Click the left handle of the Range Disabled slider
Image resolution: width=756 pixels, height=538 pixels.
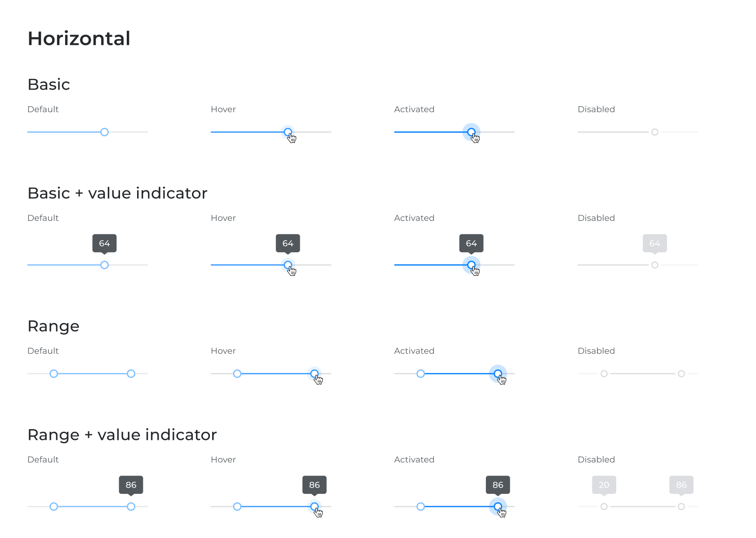[604, 374]
